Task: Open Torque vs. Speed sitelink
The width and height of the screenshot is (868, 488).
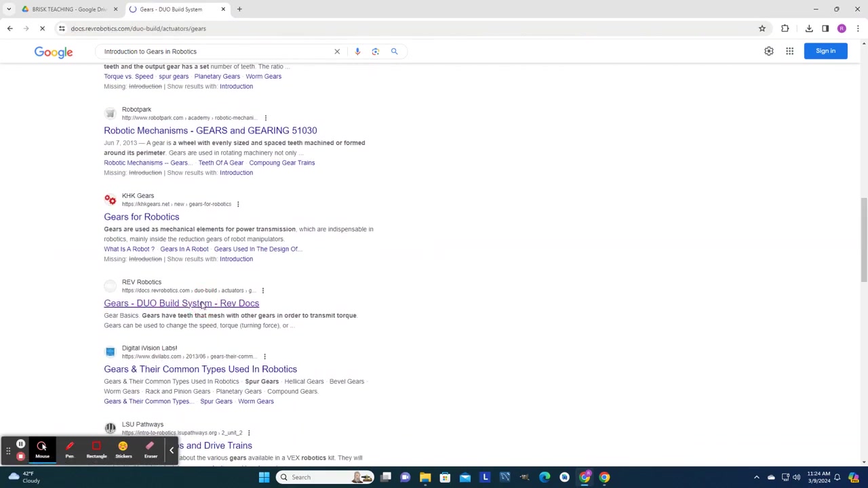Action: pos(128,77)
